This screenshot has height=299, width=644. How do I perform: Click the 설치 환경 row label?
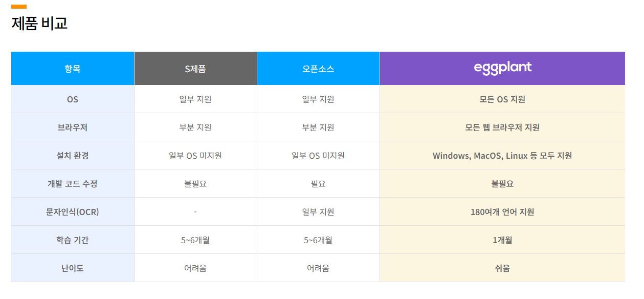pos(73,156)
